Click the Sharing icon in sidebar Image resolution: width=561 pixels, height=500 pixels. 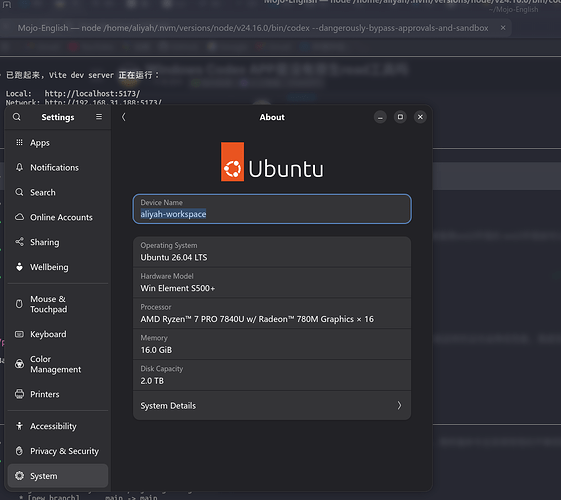(x=19, y=242)
